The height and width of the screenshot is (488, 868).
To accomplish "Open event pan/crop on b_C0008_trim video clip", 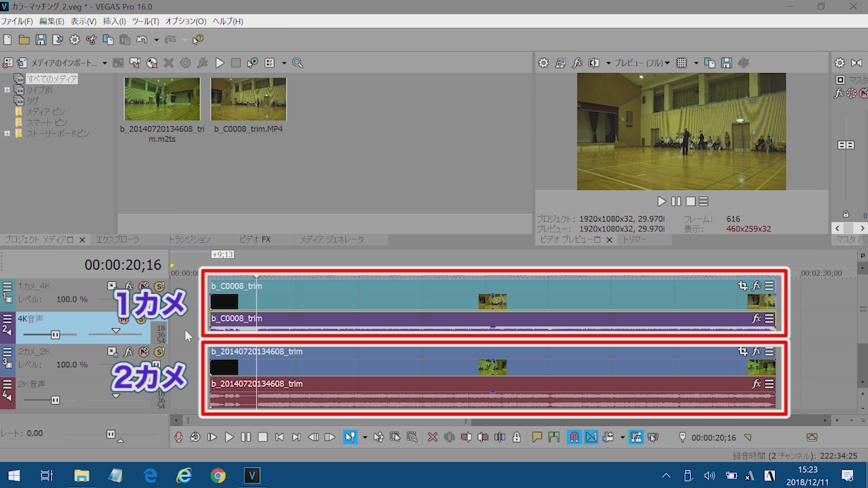I will point(743,286).
